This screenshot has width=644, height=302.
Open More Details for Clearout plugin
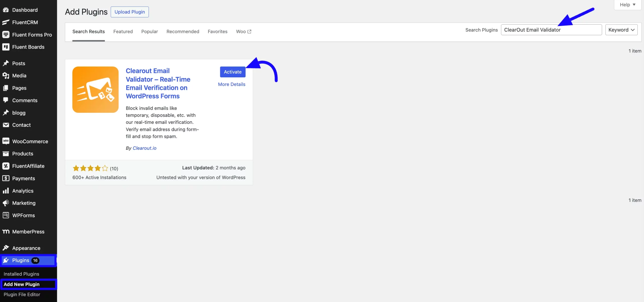(x=232, y=84)
